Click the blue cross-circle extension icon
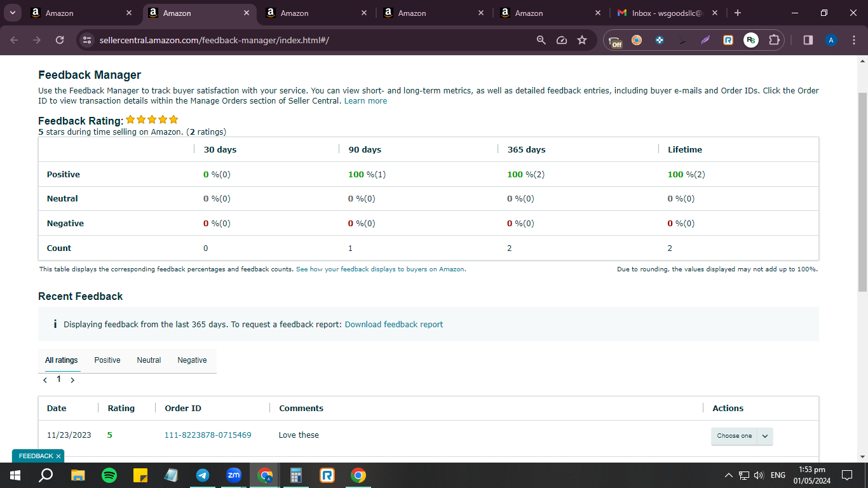This screenshot has width=868, height=488. tap(660, 40)
